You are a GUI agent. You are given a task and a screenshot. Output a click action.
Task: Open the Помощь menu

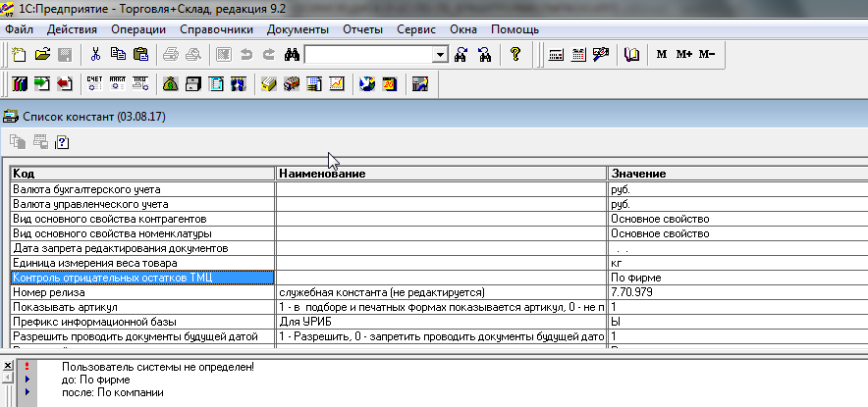pos(515,29)
